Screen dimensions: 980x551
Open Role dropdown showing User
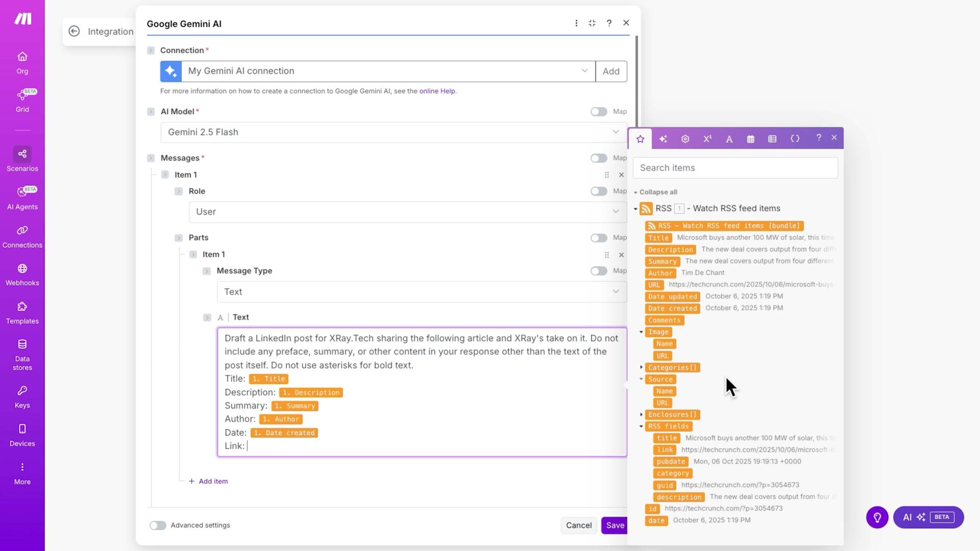pos(408,212)
